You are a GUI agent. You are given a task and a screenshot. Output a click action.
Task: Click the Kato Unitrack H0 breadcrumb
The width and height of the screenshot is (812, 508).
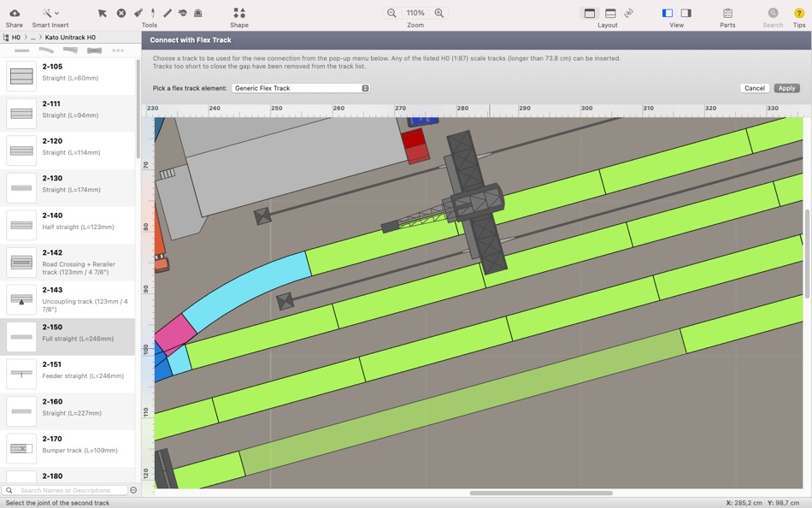click(70, 38)
